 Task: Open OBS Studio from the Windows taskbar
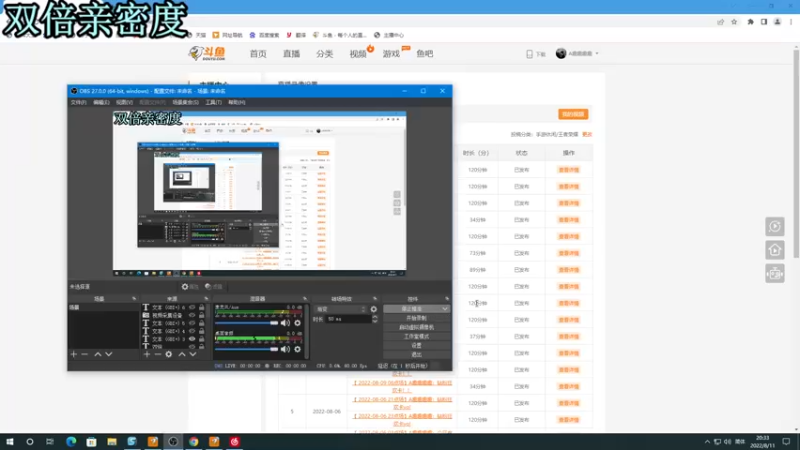173,442
